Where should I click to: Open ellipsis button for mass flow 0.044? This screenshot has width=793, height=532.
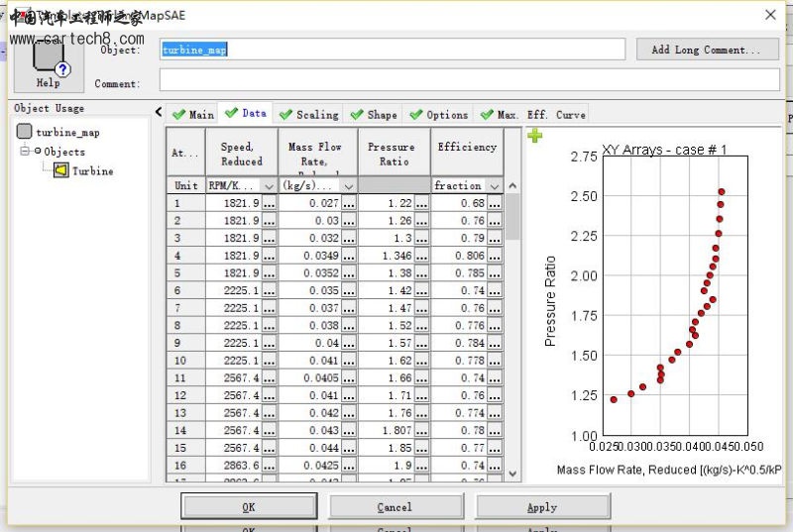tap(349, 448)
